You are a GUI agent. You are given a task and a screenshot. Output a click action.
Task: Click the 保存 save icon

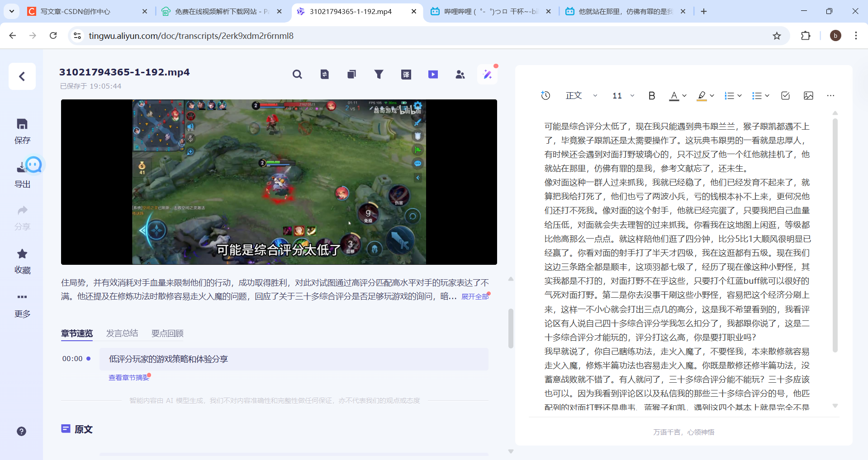pyautogui.click(x=22, y=124)
